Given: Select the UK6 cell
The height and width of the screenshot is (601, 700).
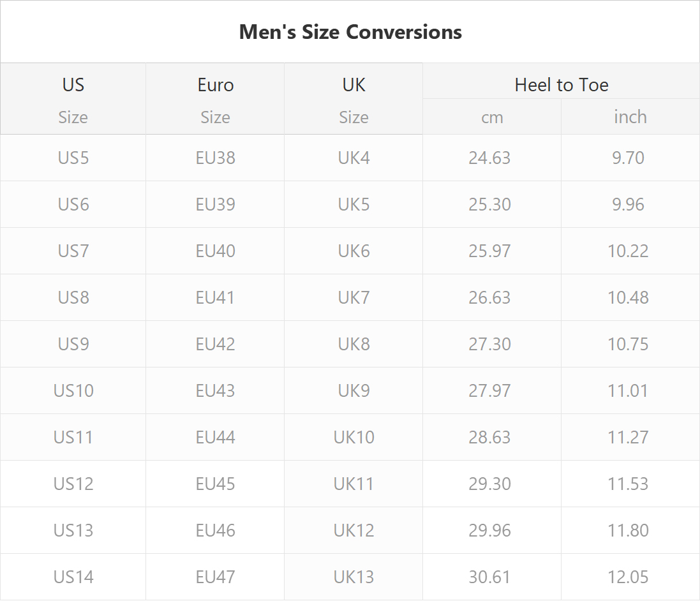Looking at the screenshot, I should 354,251.
